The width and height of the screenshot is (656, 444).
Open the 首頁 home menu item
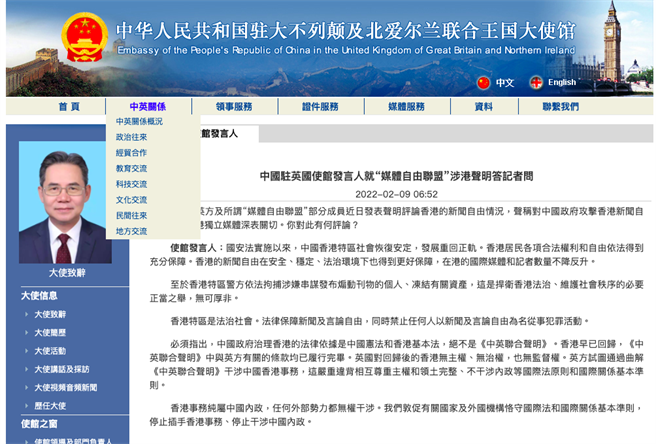click(x=69, y=107)
